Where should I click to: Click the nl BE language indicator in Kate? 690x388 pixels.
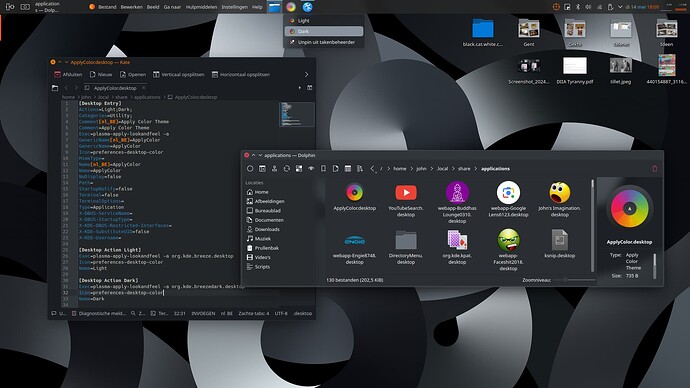pyautogui.click(x=227, y=313)
